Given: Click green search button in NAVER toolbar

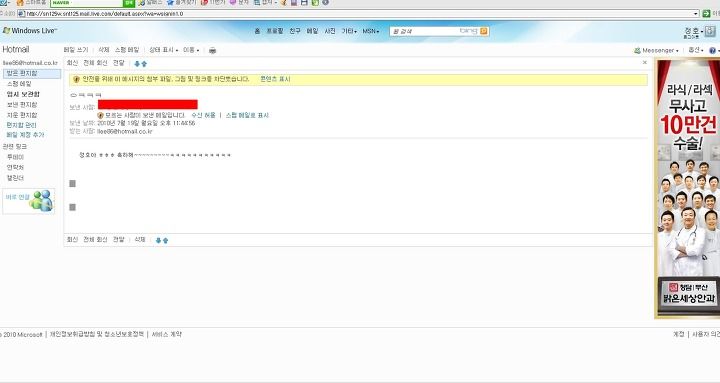Looking at the screenshot, I should [129, 3].
